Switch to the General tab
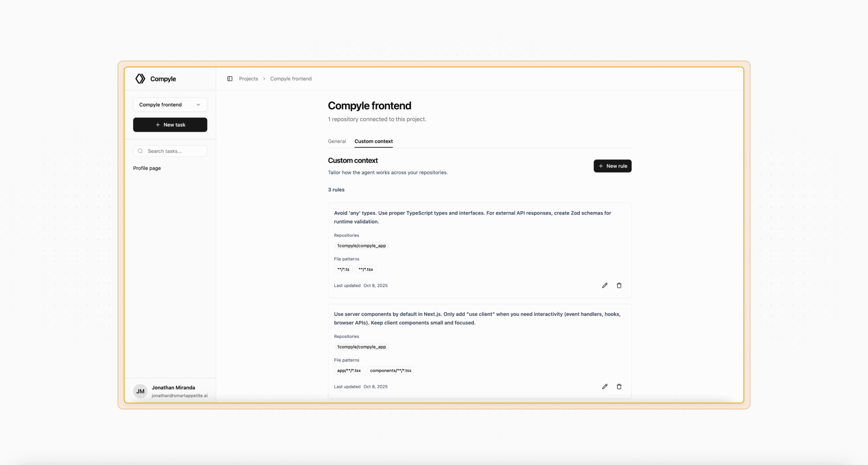 (337, 141)
